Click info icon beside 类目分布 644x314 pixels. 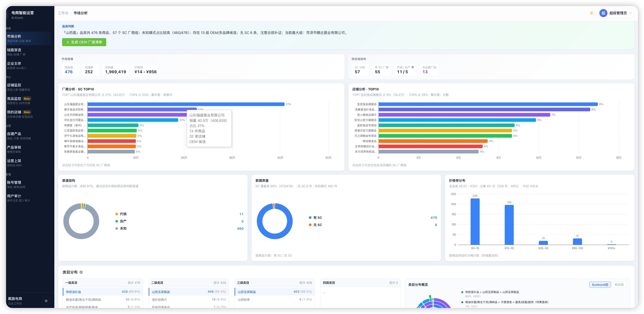81,272
